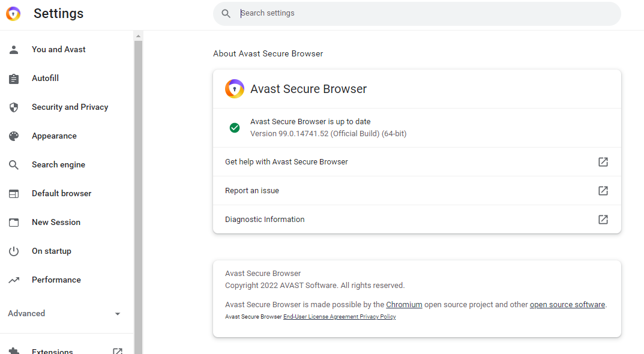This screenshot has width=644, height=354.
Task: Click the palette icon for Appearance
Action: (x=14, y=136)
